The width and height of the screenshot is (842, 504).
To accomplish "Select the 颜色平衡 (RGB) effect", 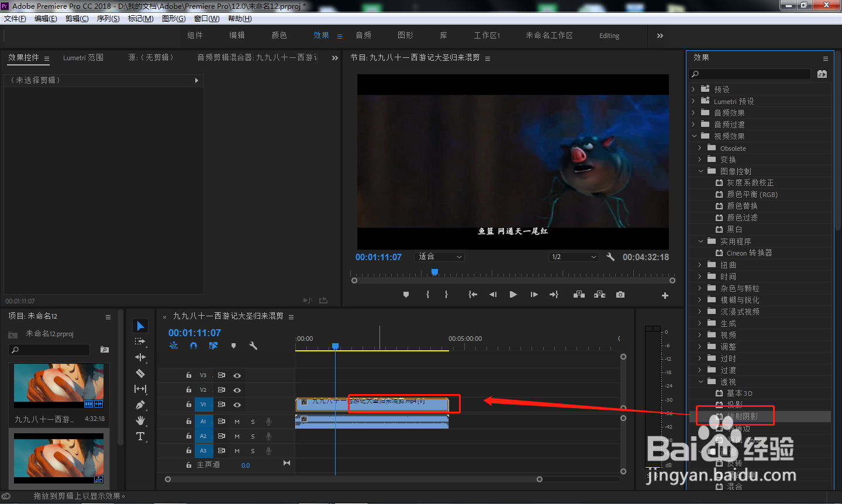I will pos(752,195).
